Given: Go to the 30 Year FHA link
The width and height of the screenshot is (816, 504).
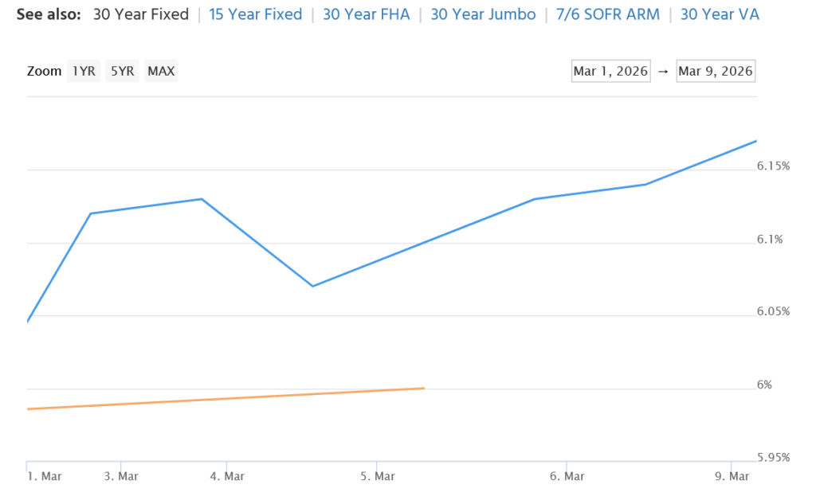Looking at the screenshot, I should coord(366,14).
